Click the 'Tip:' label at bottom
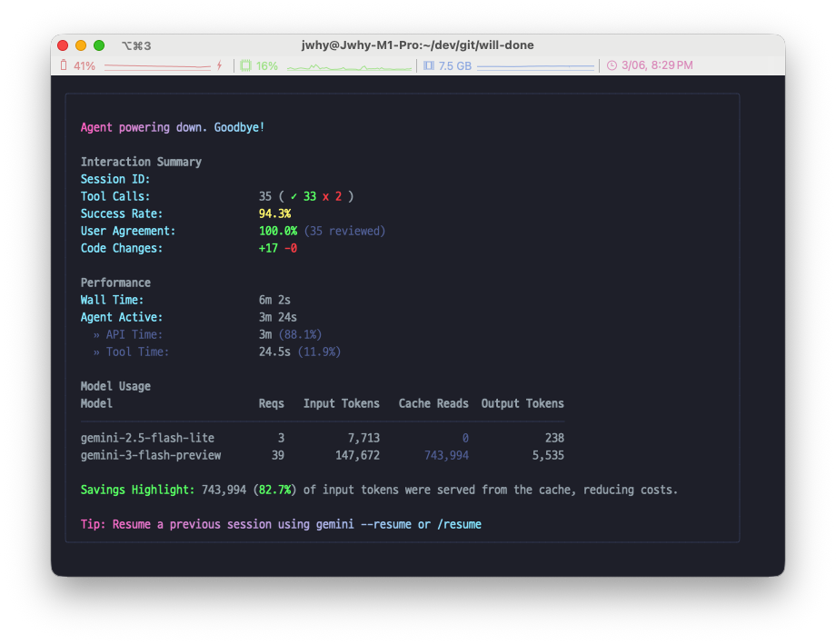This screenshot has width=836, height=644. tap(94, 525)
